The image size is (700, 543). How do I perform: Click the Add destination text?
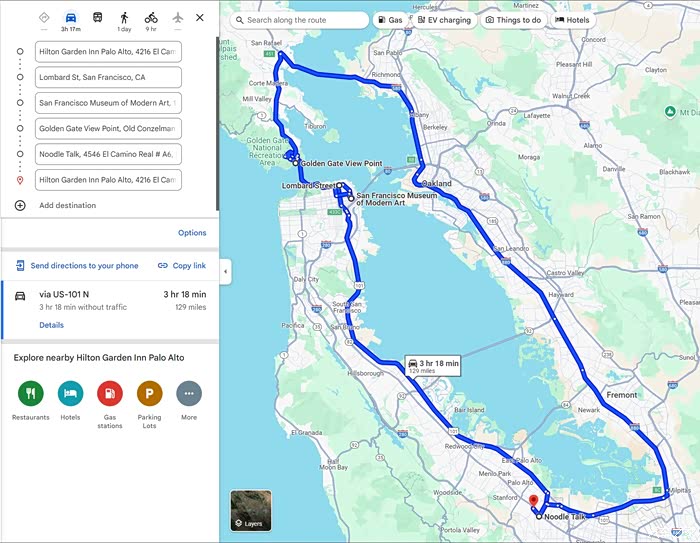[x=67, y=205]
